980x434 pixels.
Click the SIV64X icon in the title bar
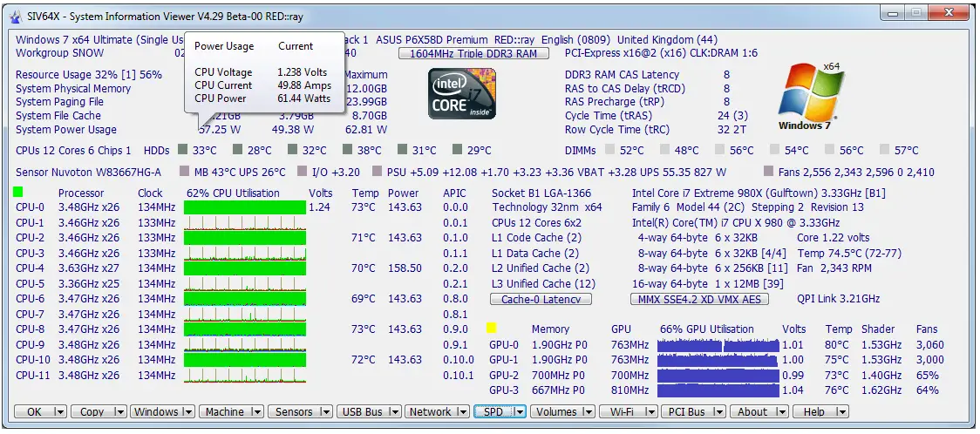pos(17,17)
